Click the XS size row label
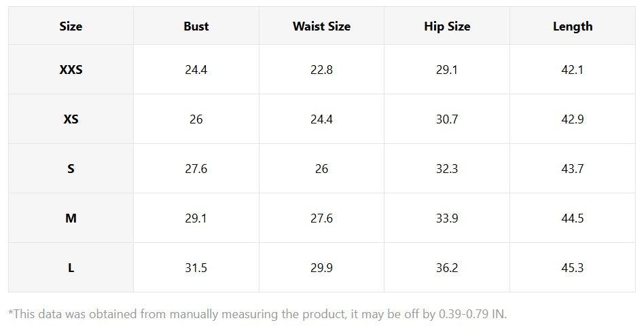This screenshot has width=644, height=327. pyautogui.click(x=71, y=119)
